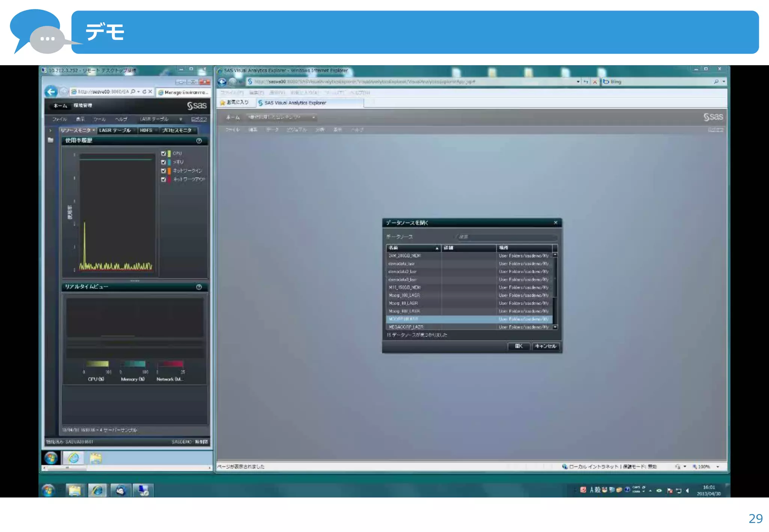The image size is (769, 532).
Task: Switch to the HDFS tab
Action: pos(146,130)
